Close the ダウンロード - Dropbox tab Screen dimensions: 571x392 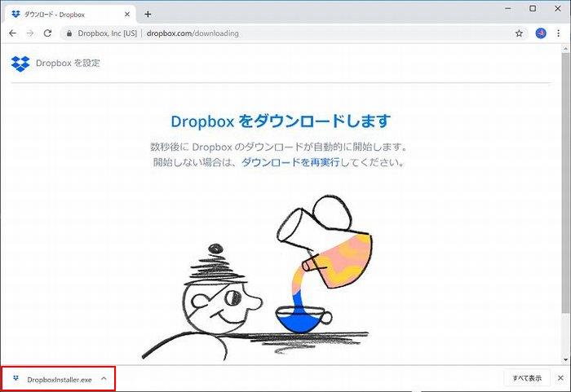click(127, 14)
